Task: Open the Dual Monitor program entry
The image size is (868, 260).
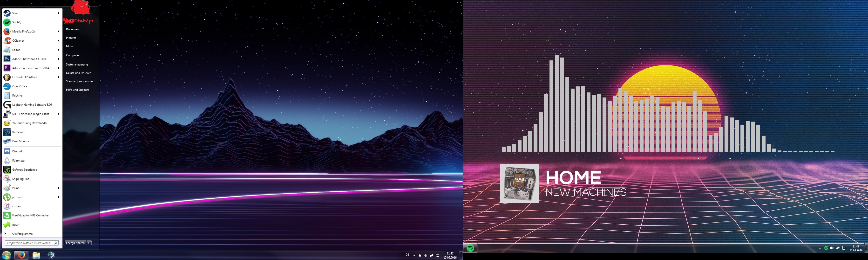Action: pyautogui.click(x=32, y=141)
